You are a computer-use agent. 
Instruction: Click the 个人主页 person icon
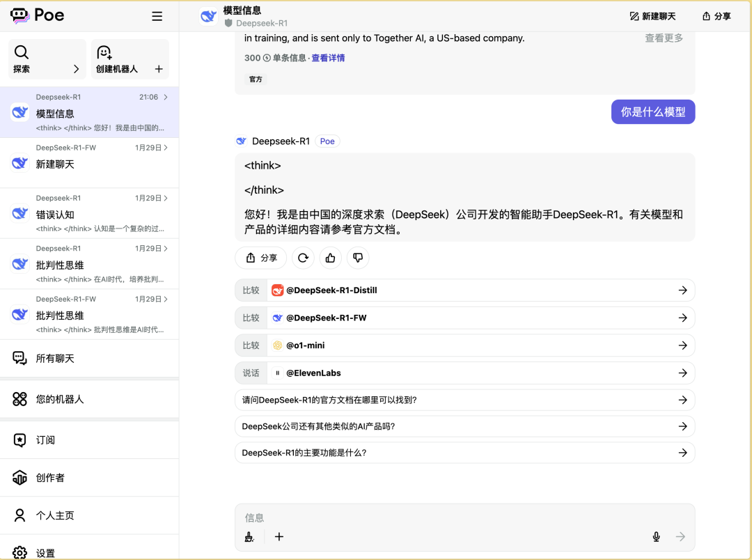tap(19, 515)
